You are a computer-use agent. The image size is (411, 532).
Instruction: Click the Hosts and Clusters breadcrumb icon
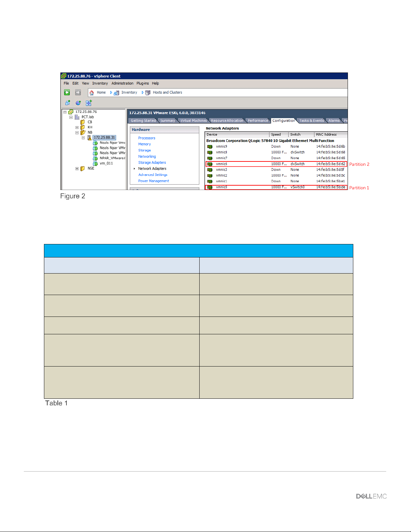click(x=148, y=93)
